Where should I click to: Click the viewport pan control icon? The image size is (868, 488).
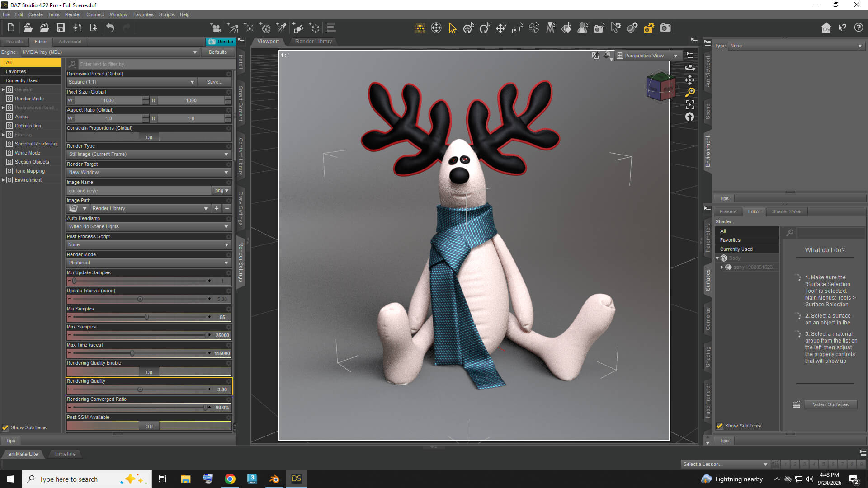click(690, 80)
